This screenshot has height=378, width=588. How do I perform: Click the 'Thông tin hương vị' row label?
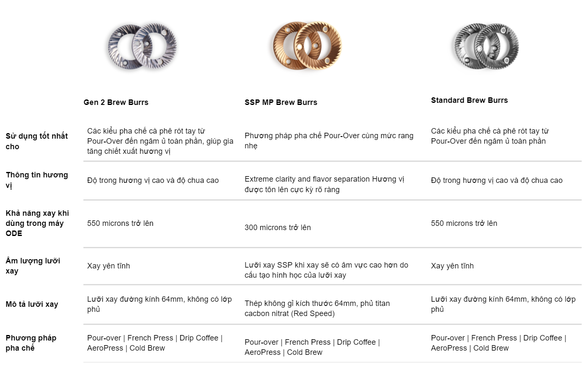point(37,180)
